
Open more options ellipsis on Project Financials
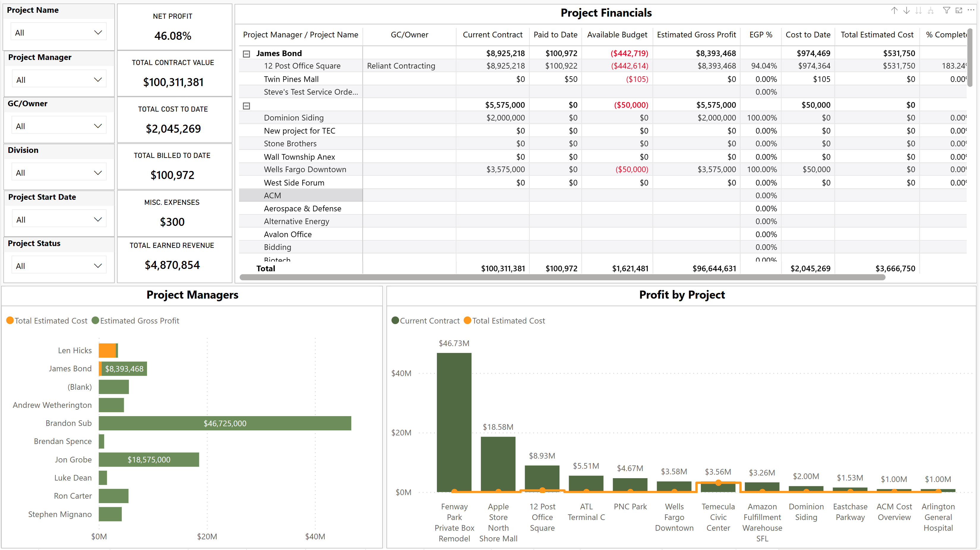(x=971, y=10)
